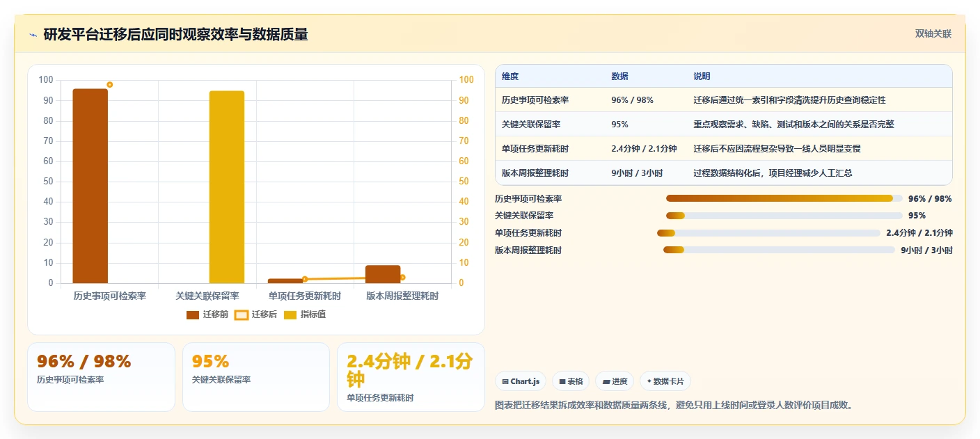Click table cell 95%

619,125
